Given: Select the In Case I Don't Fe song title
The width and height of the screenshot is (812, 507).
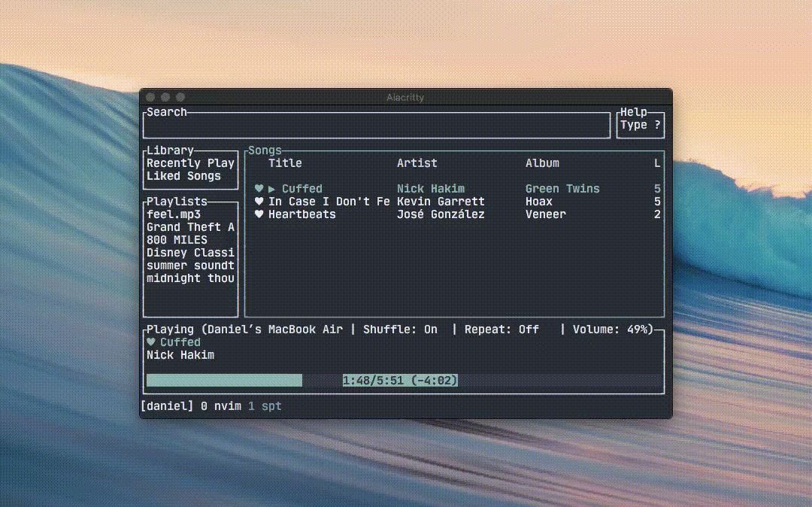Looking at the screenshot, I should point(329,202).
